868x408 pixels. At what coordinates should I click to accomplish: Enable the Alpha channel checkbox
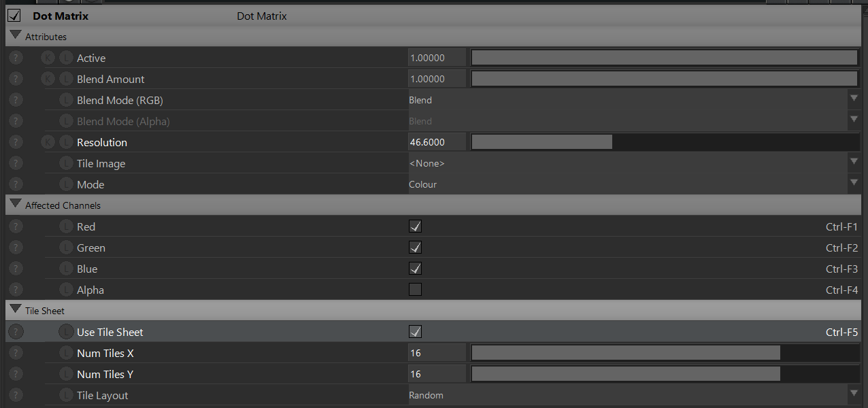click(x=415, y=290)
